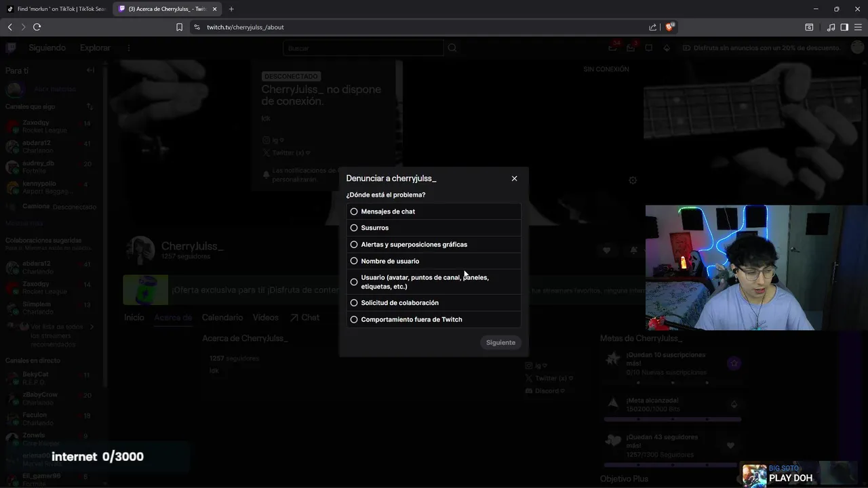Click the followers goal progress bar
The image size is (868, 488).
point(673,465)
